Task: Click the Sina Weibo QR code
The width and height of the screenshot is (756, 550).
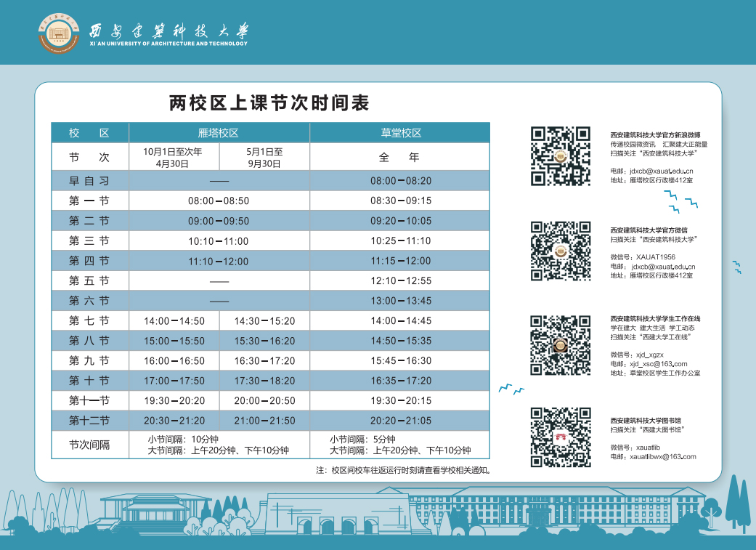Action: coord(560,155)
